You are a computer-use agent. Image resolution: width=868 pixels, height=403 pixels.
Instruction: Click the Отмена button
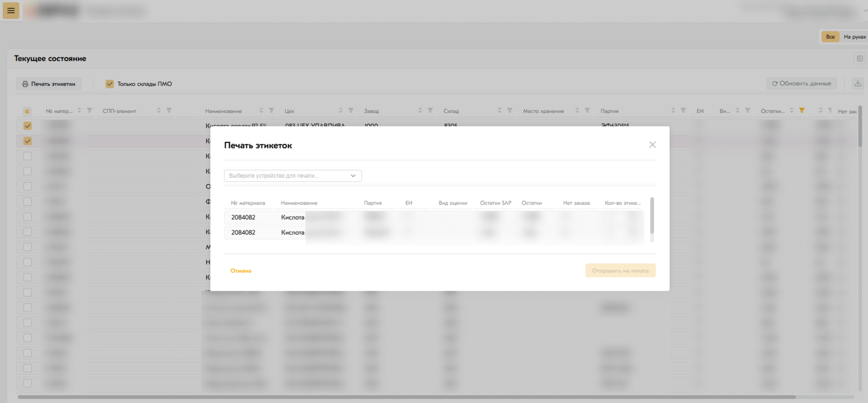pyautogui.click(x=241, y=271)
